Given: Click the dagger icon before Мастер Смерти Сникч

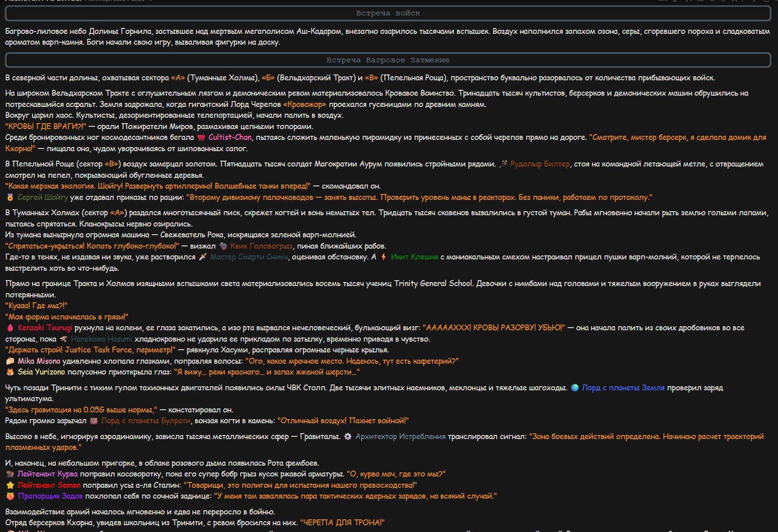Looking at the screenshot, I should (203, 257).
